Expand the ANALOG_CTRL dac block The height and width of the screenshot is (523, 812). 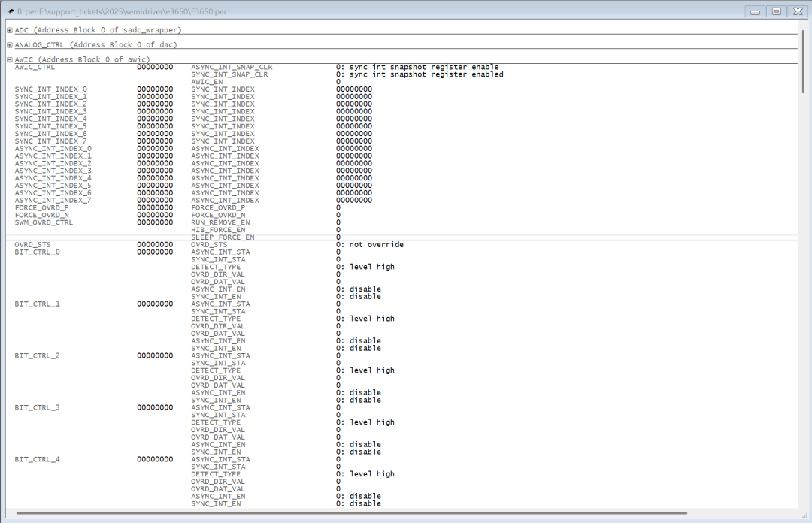pyautogui.click(x=9, y=45)
